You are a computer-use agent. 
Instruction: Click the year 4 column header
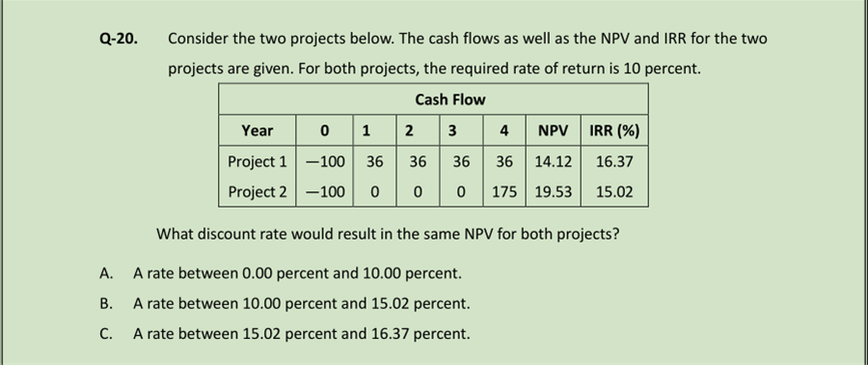coord(504,130)
